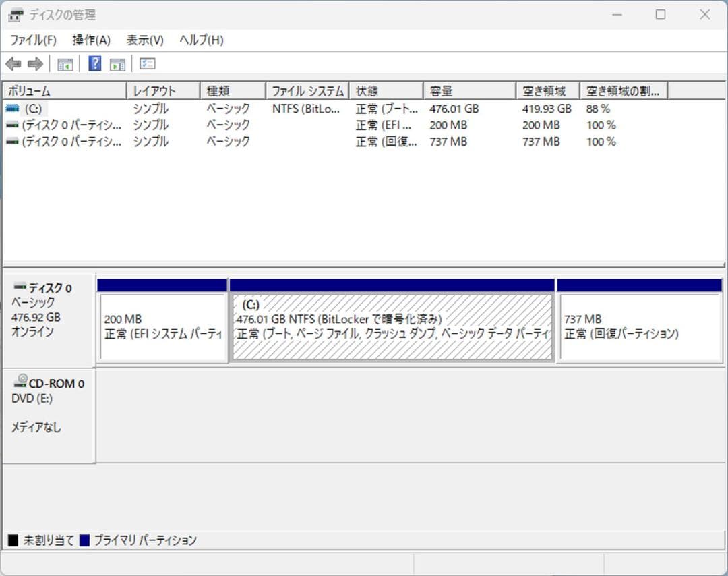This screenshot has height=576, width=728.
Task: Click the disk icon next to (C:)
Action: click(13, 109)
